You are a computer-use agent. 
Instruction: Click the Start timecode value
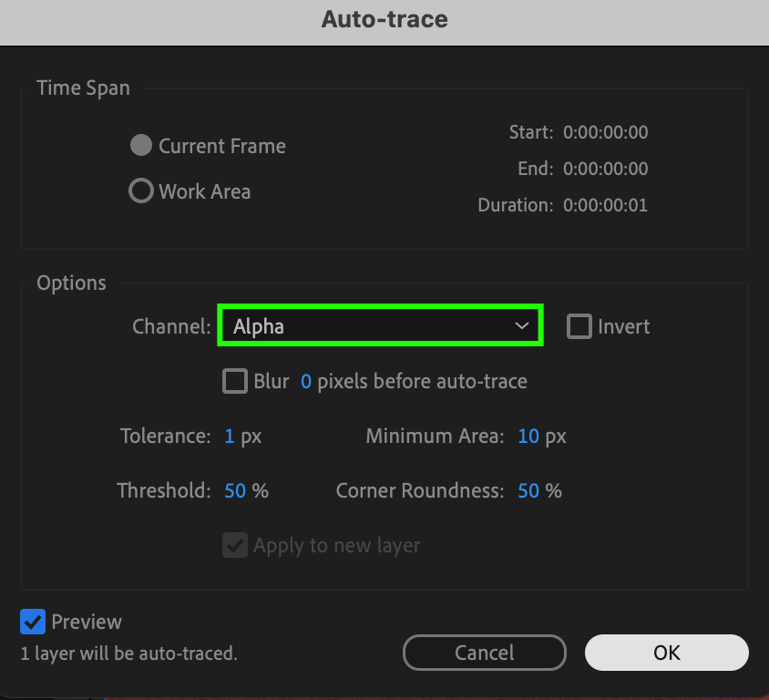point(605,132)
